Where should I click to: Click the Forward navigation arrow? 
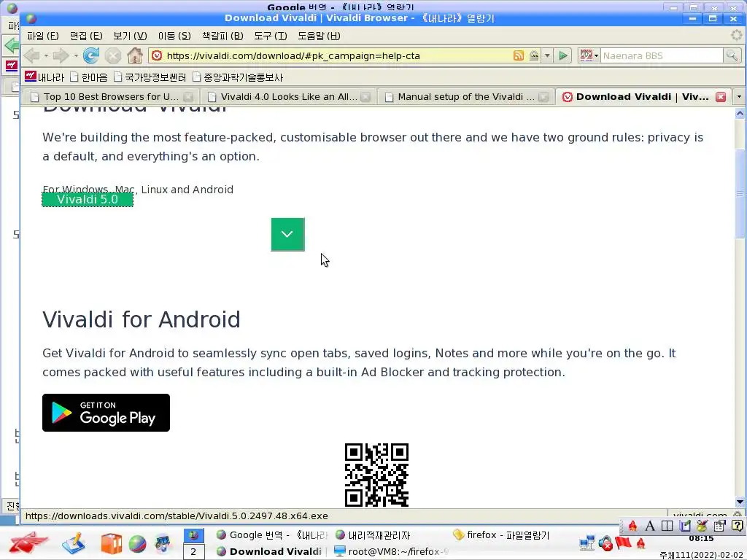61,55
